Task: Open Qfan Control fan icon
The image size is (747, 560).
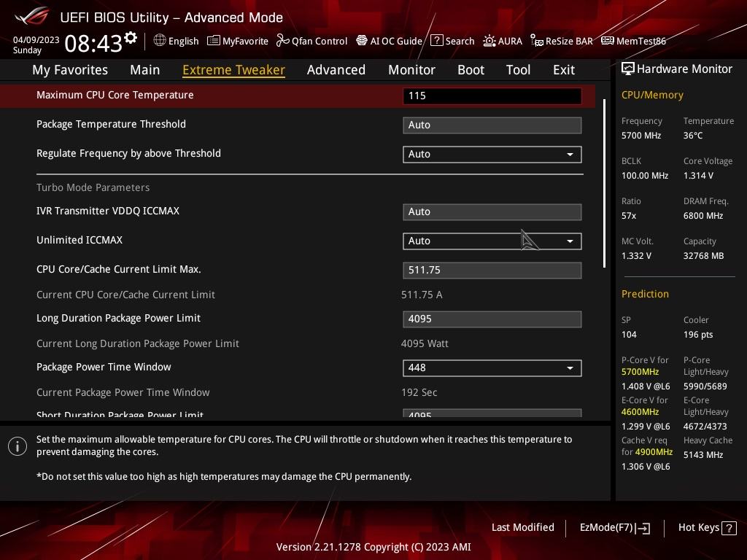Action: tap(282, 41)
